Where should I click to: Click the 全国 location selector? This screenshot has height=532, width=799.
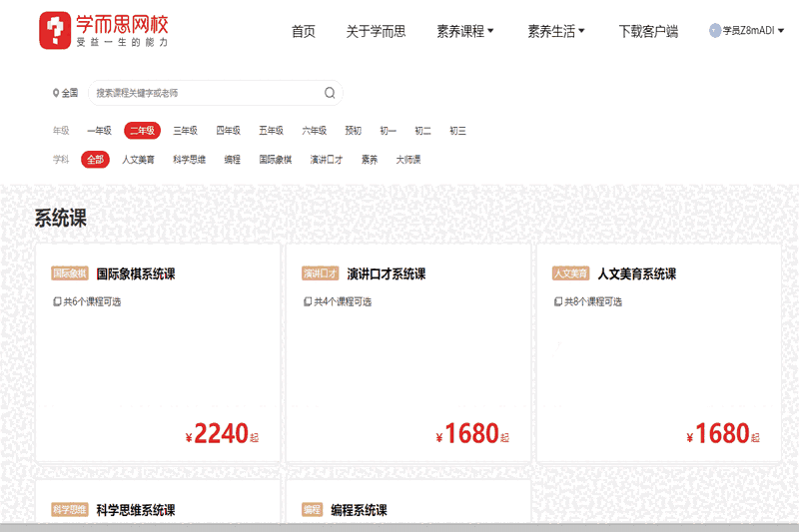tap(66, 93)
